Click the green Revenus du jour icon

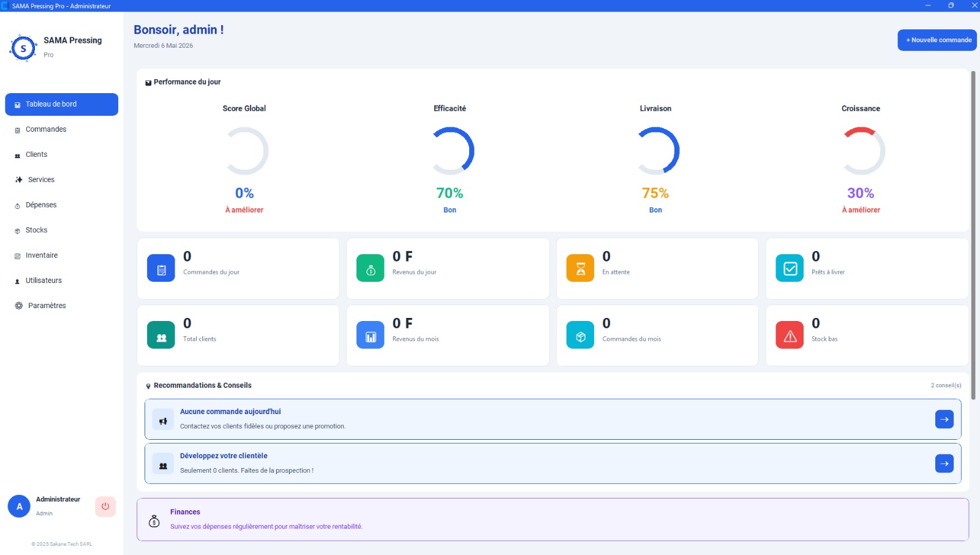point(371,268)
